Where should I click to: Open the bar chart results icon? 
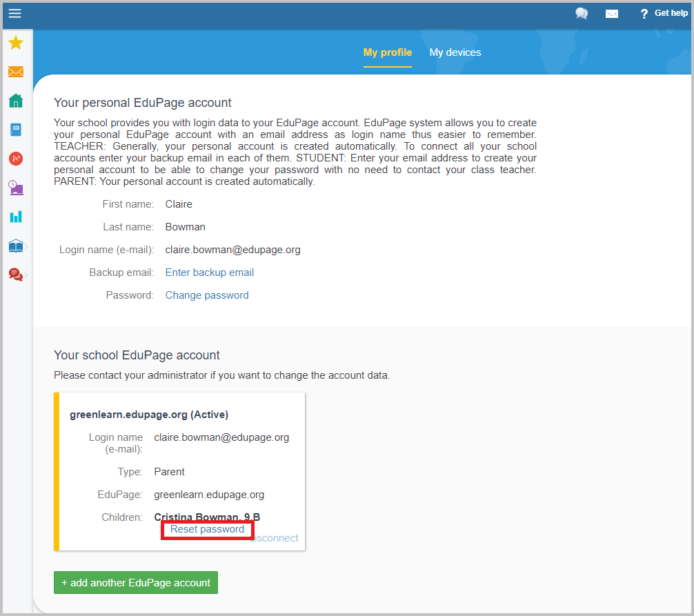coord(16,217)
